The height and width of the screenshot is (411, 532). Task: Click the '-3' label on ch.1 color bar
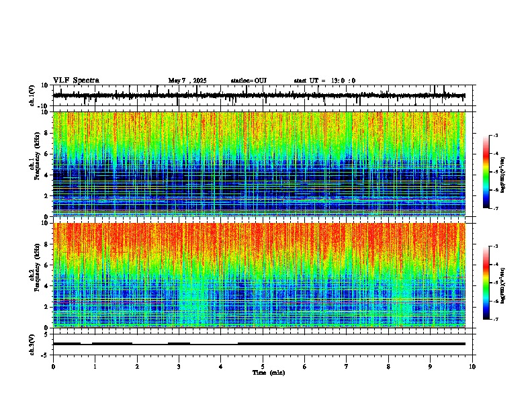click(496, 136)
